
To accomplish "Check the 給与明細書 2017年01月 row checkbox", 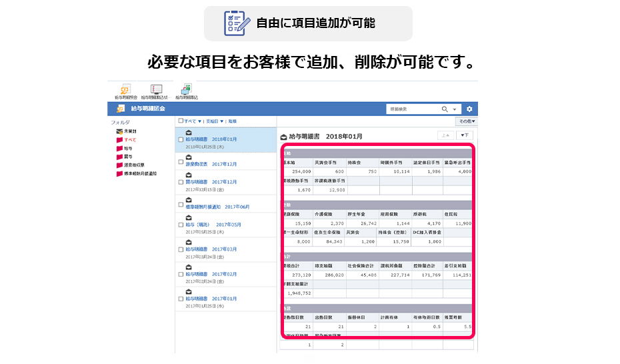I will pyautogui.click(x=181, y=299).
